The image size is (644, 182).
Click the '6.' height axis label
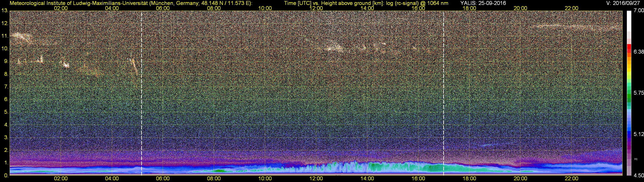point(6,100)
